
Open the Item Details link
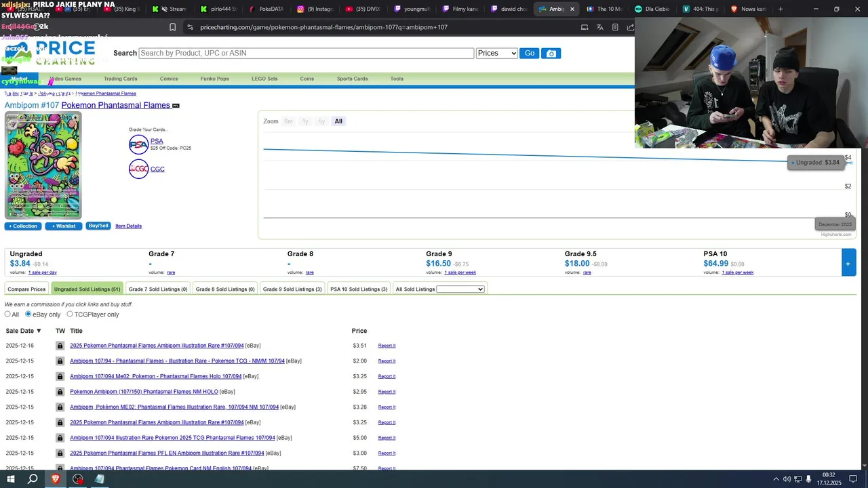pos(128,226)
